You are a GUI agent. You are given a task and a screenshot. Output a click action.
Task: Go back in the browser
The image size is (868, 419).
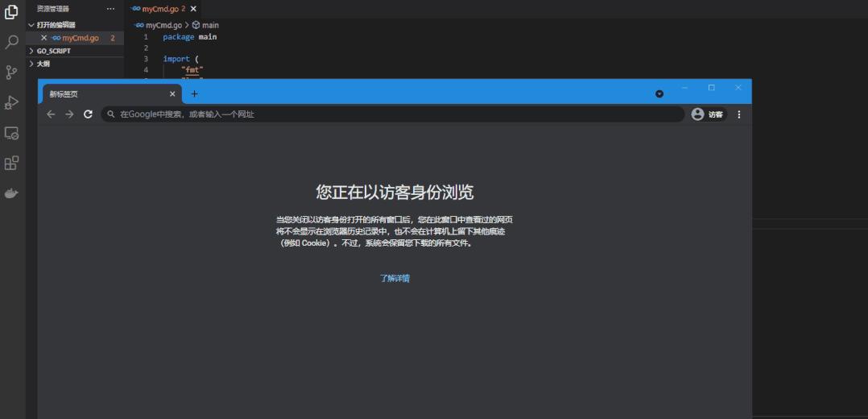51,114
